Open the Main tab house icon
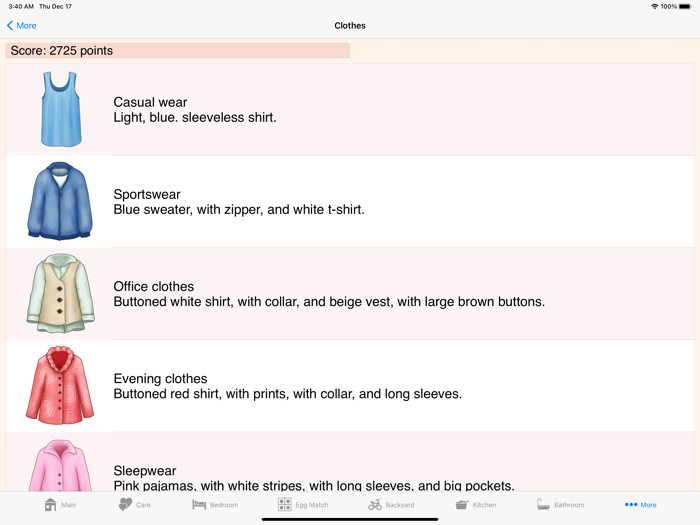Viewport: 700px width, 525px height. (50, 504)
